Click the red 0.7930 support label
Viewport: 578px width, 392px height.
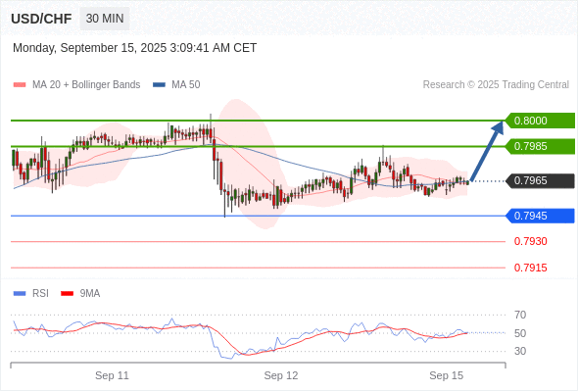[530, 241]
